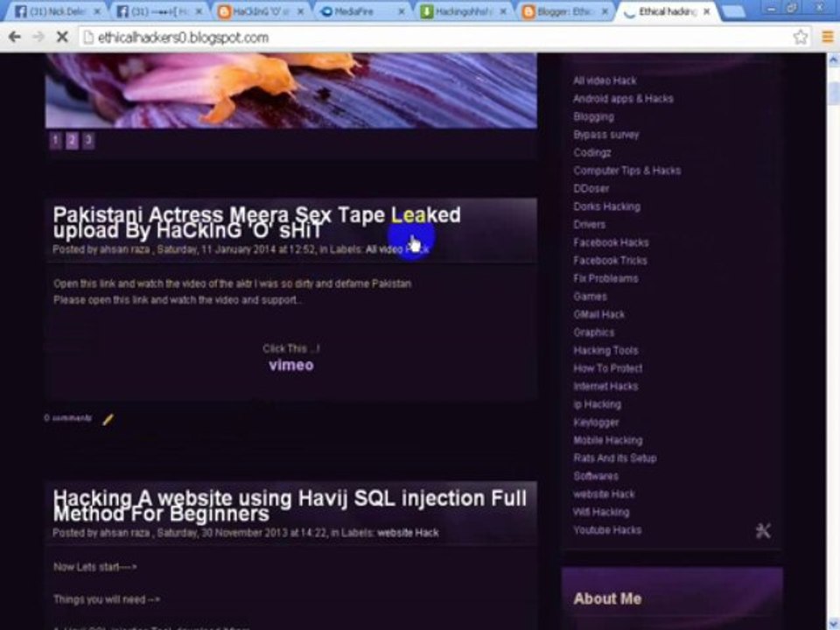Select slideshow page 1
Image resolution: width=840 pixels, height=630 pixels.
coord(55,140)
